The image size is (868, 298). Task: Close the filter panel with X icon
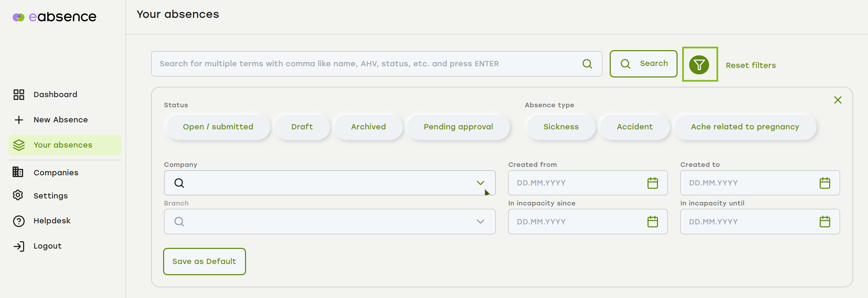point(838,100)
